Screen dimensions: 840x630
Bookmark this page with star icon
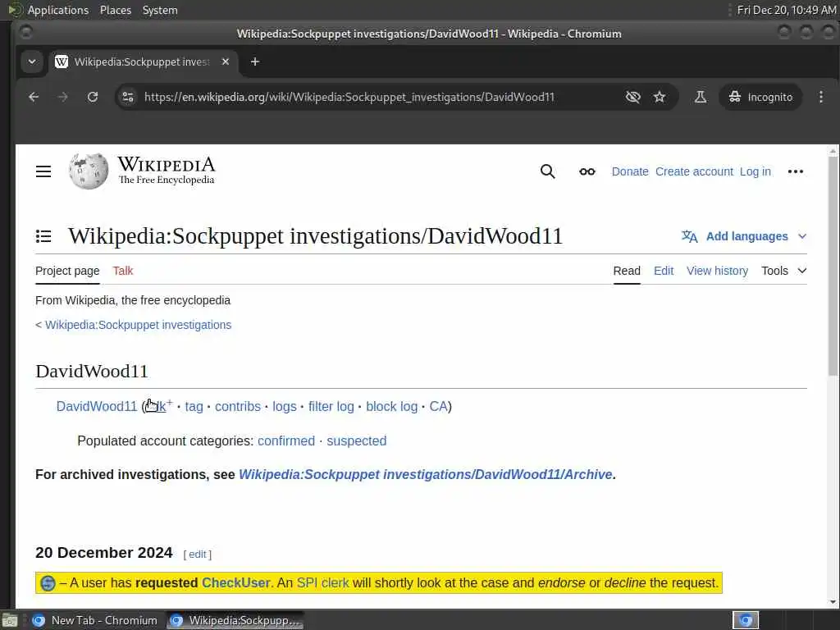[660, 97]
